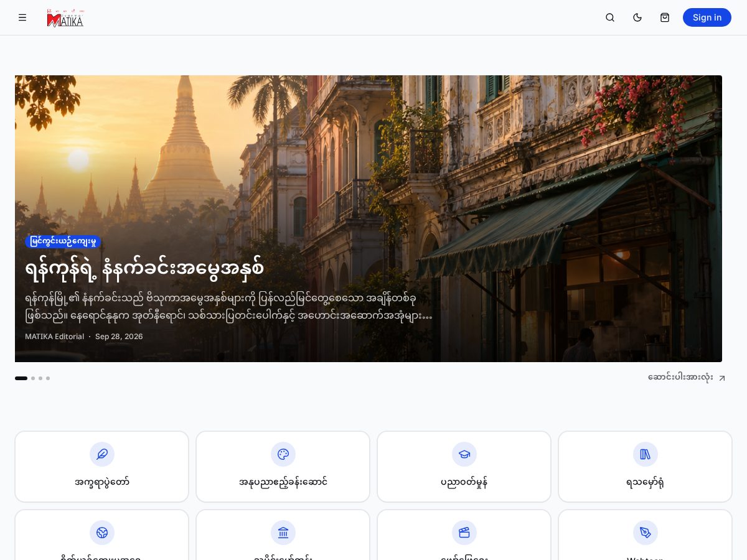Click the blue category badge on hero
The image size is (747, 560).
coord(63,241)
